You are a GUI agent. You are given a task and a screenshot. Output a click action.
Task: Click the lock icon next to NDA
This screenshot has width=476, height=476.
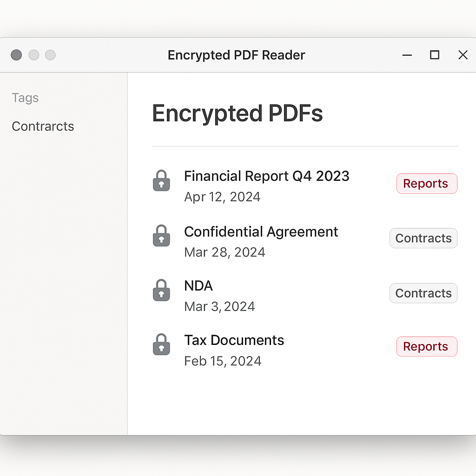point(161,290)
